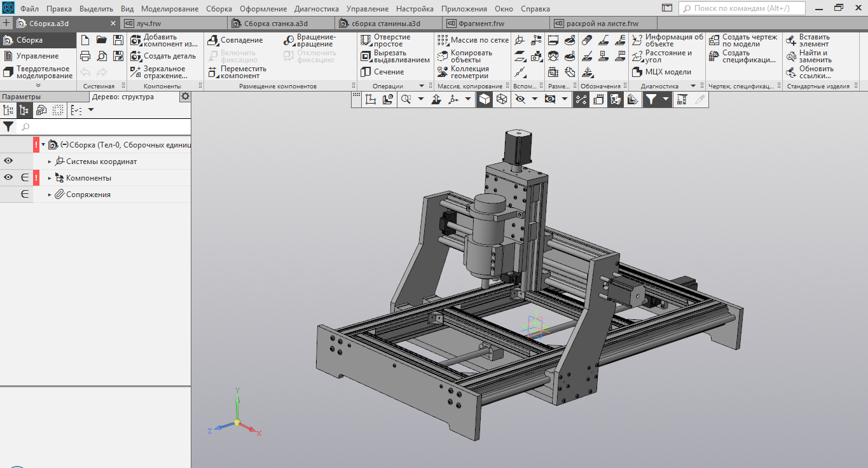Toggle the wireframe display mode cube icon
This screenshot has width=868, height=468.
tap(501, 99)
